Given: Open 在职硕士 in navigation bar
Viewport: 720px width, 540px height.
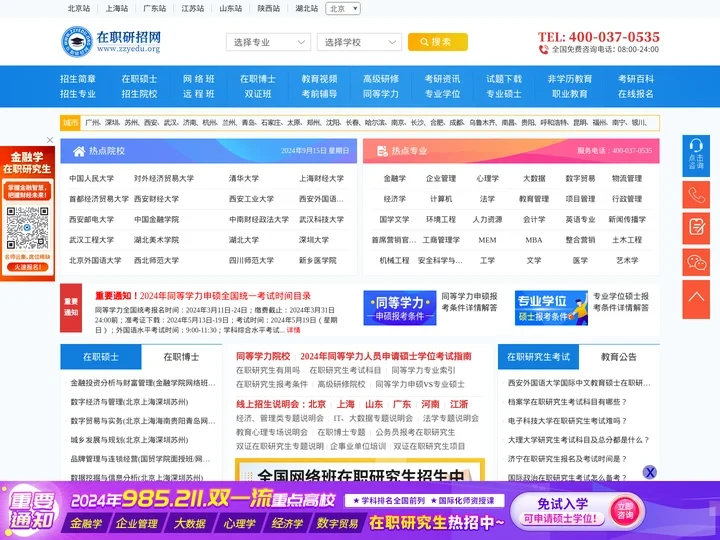Looking at the screenshot, I should (x=139, y=79).
